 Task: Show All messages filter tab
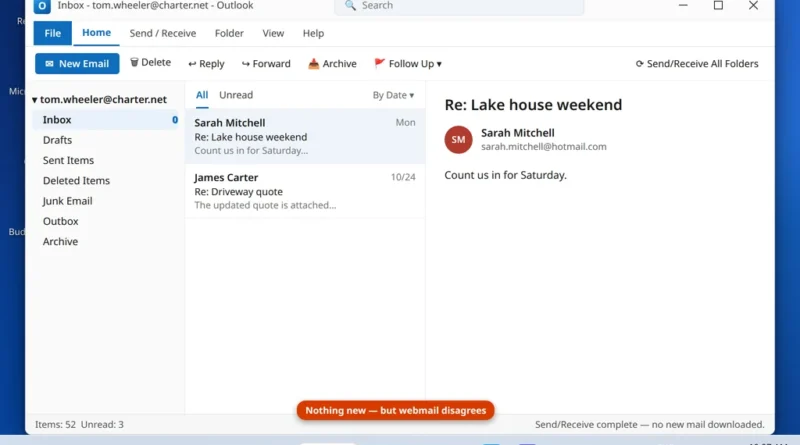pyautogui.click(x=202, y=95)
